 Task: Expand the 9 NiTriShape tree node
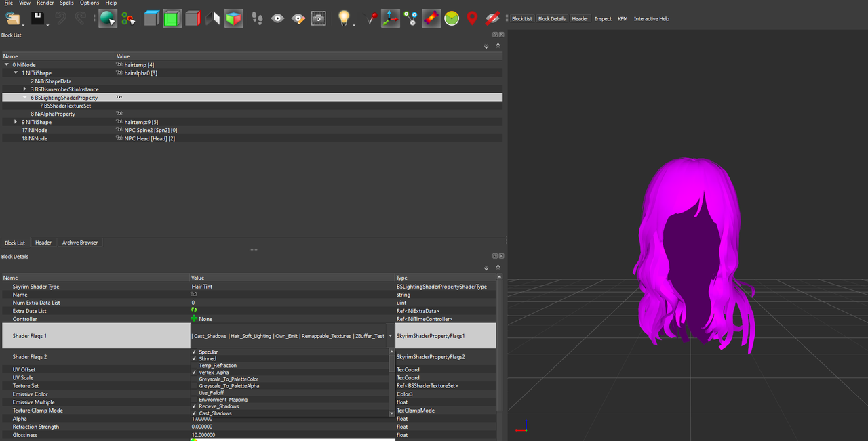coord(16,122)
